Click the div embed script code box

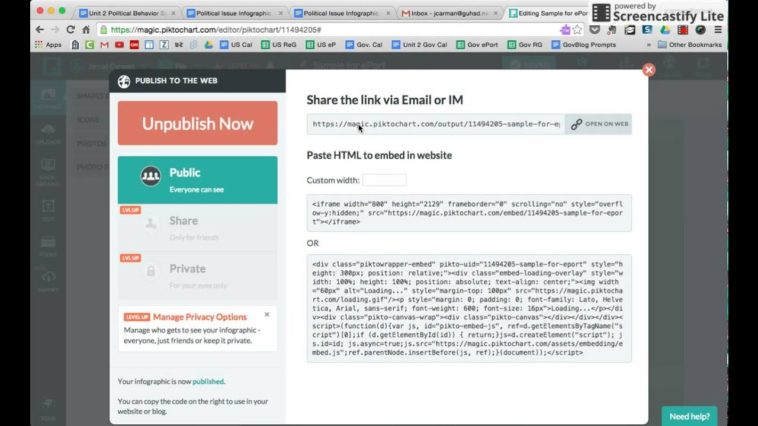tap(468, 306)
